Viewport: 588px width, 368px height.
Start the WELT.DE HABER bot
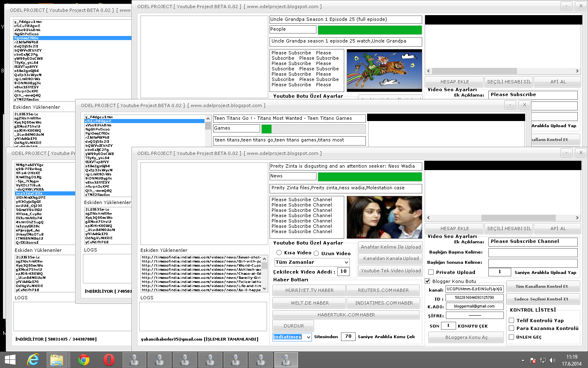click(x=309, y=303)
